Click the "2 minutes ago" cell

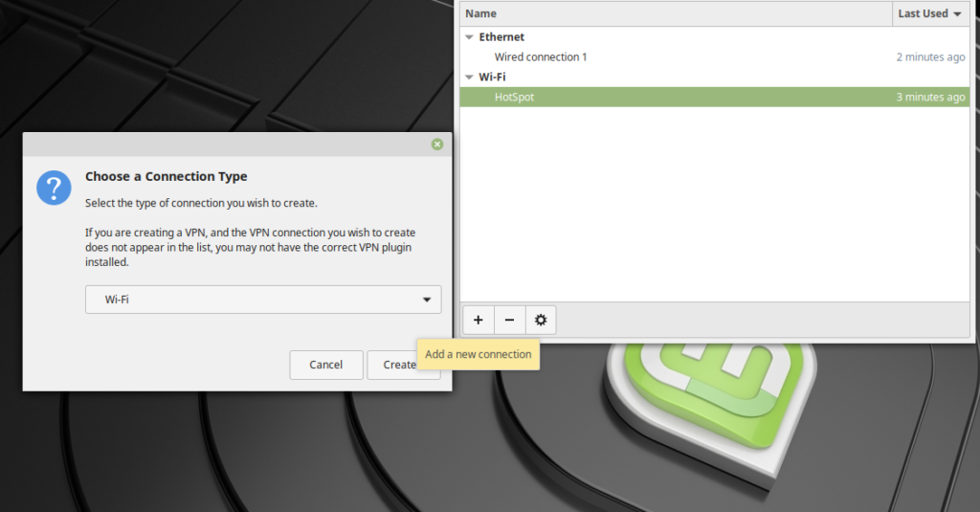(930, 56)
